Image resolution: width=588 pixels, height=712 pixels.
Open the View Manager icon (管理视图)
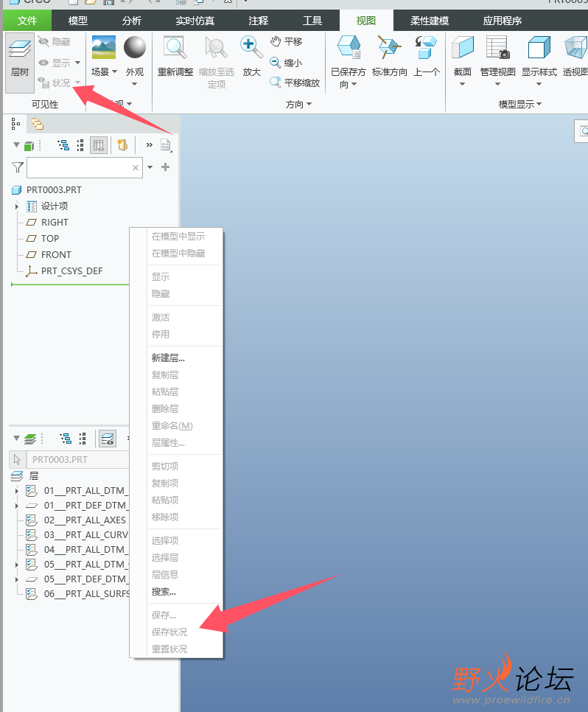click(497, 48)
